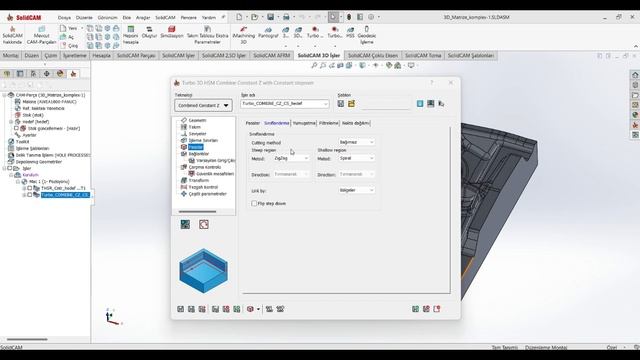
Task: Enable the Flip step down checkbox
Action: [x=254, y=203]
